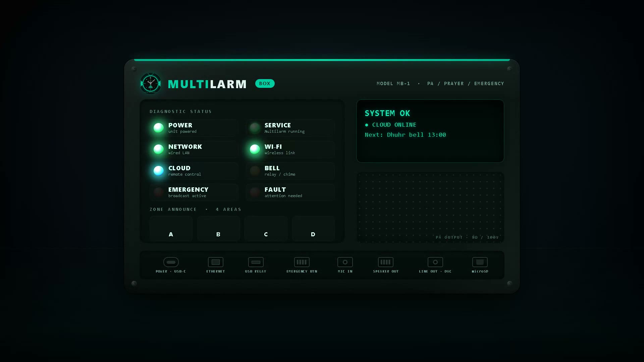Click the Line Out DAC jack icon
This screenshot has height=362, width=644.
point(435,262)
